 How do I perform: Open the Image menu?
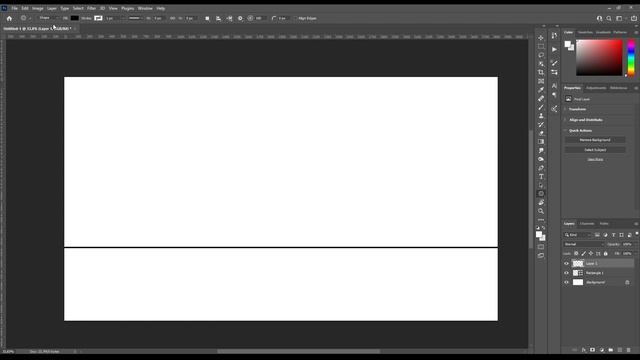(38, 8)
